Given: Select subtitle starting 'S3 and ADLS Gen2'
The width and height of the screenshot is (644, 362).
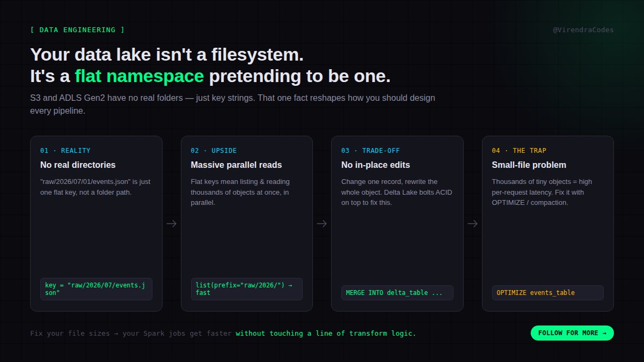Looking at the screenshot, I should (232, 105).
